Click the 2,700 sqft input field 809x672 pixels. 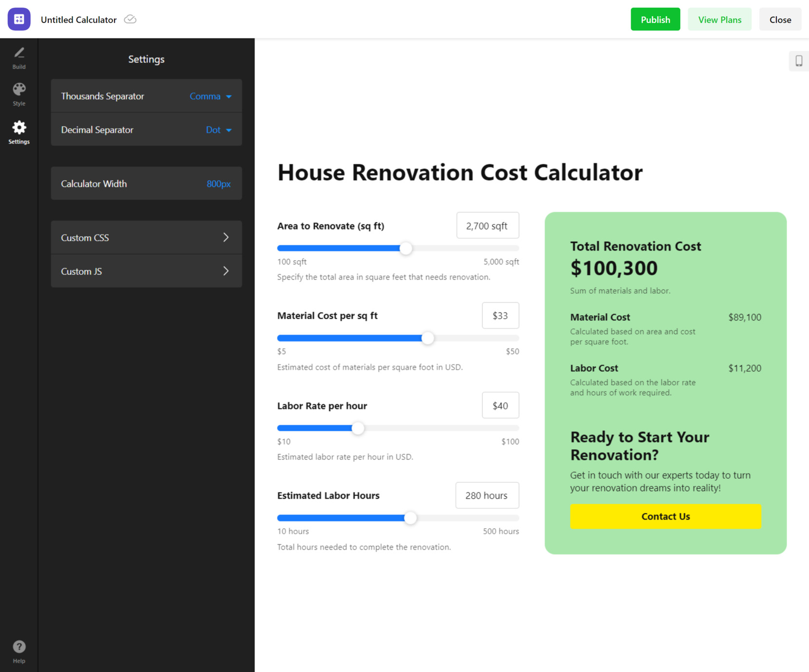487,225
